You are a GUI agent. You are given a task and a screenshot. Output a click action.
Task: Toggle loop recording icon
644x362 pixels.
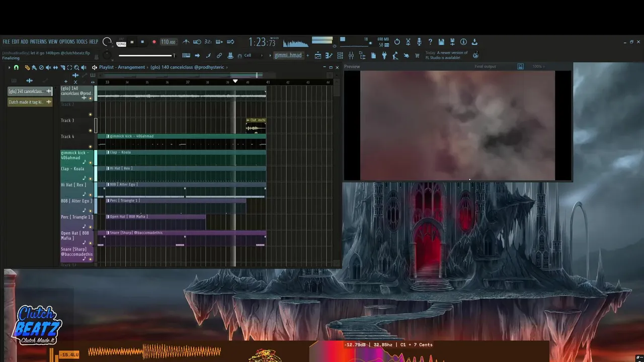pyautogui.click(x=230, y=42)
